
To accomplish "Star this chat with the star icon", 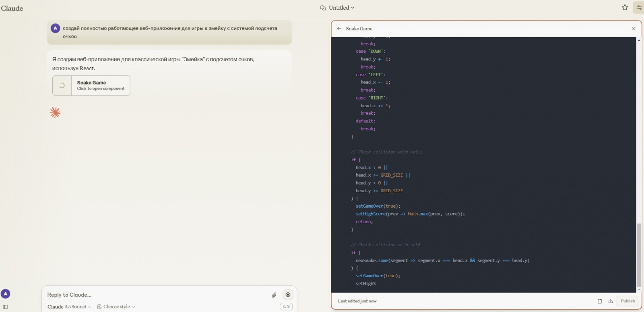I will [x=625, y=8].
